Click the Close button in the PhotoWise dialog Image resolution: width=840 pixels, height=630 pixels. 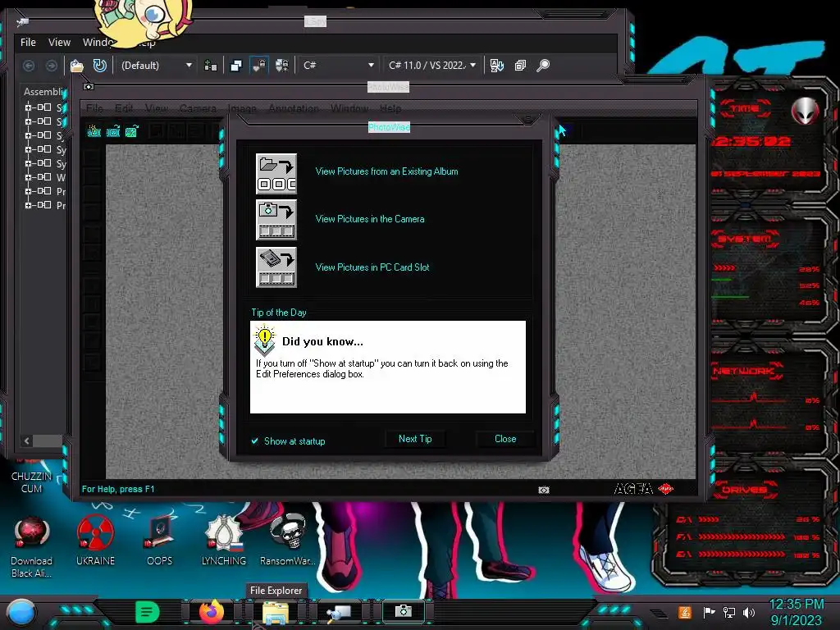(505, 439)
